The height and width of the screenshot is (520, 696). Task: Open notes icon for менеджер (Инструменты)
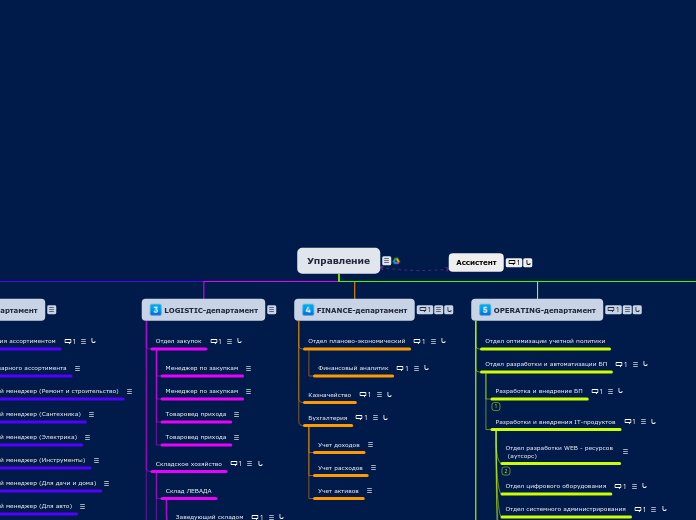tap(96, 460)
